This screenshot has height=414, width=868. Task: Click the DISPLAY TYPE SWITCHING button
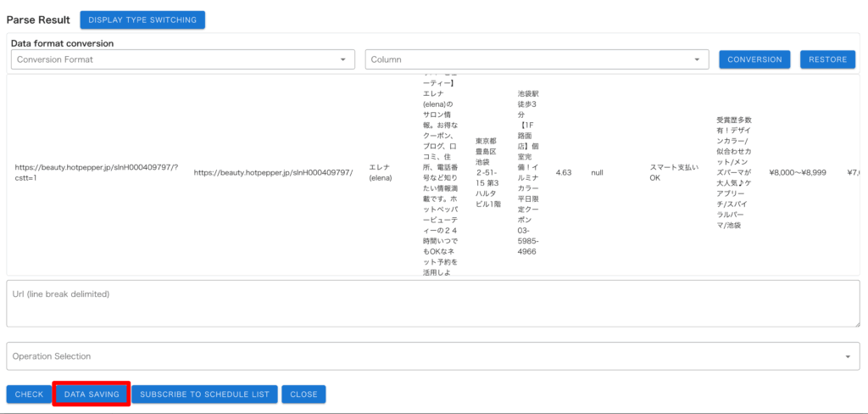[142, 20]
